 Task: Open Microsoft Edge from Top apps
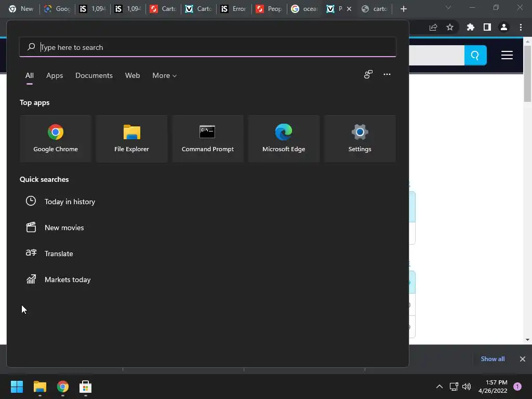coord(284,139)
